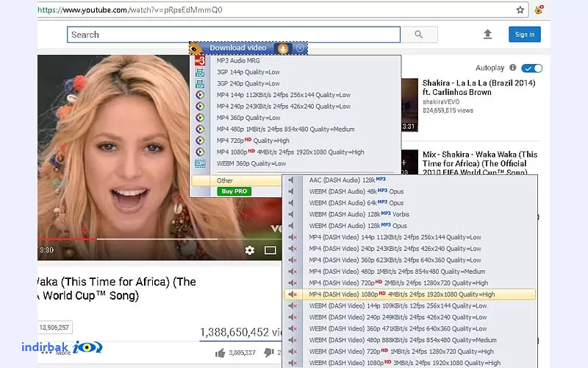Click the subscriber count 13,506,257
The image size is (588, 368).
(x=54, y=328)
